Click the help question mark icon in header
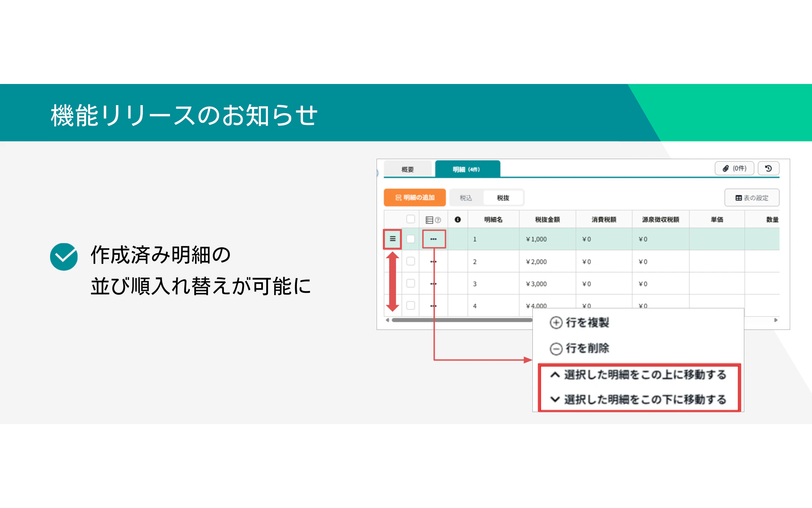 438,220
